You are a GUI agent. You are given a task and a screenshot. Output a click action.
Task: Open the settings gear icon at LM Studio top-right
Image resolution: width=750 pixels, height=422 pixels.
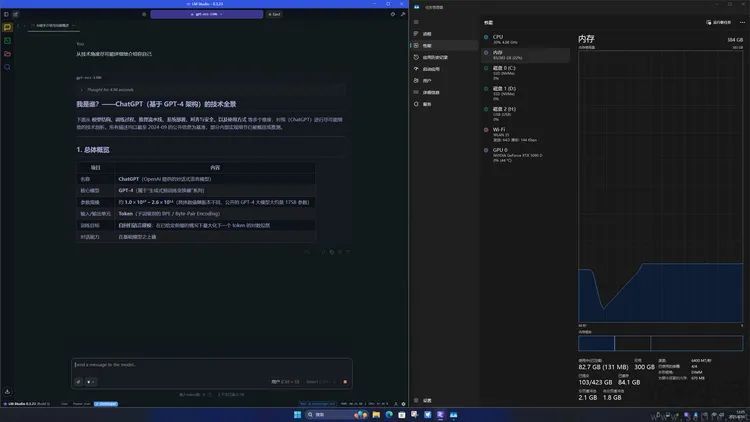393,14
